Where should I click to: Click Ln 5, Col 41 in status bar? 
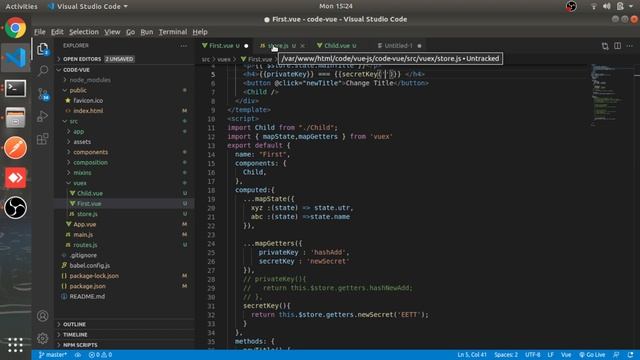click(x=472, y=355)
